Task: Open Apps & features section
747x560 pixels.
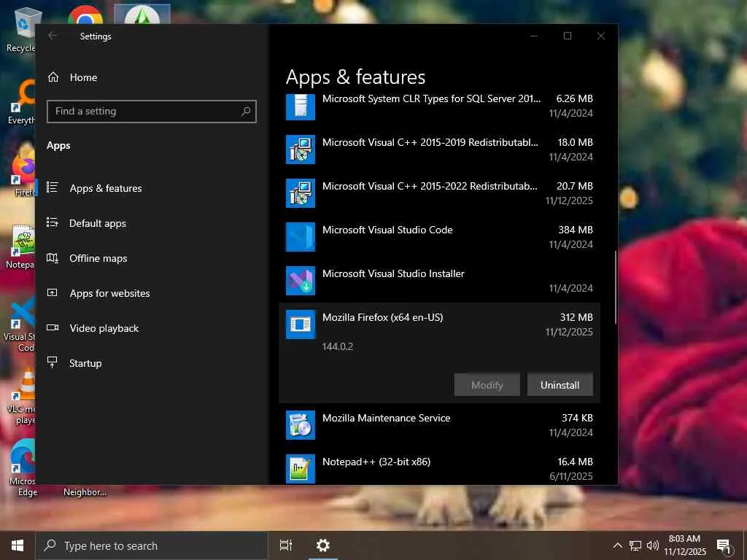Action: (152, 188)
